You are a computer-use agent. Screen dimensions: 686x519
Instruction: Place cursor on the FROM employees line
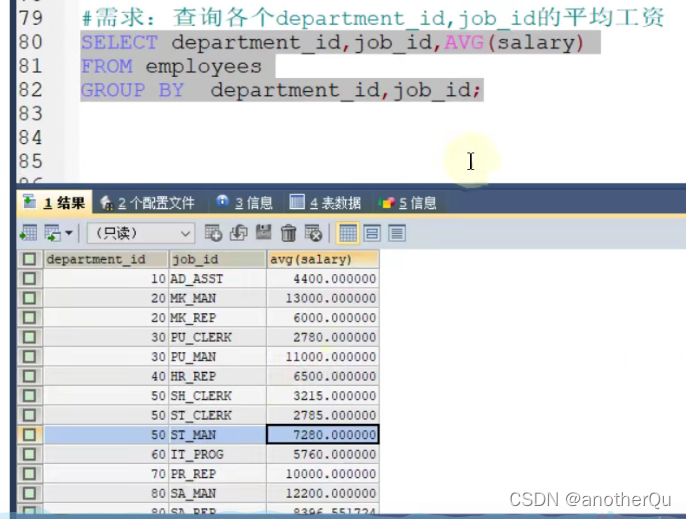[172, 67]
